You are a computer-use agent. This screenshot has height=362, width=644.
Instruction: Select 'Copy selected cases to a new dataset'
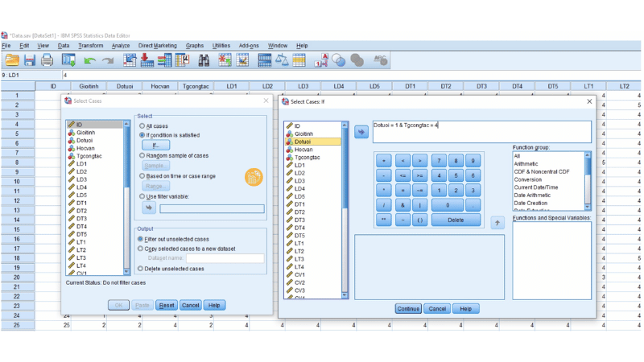142,249
